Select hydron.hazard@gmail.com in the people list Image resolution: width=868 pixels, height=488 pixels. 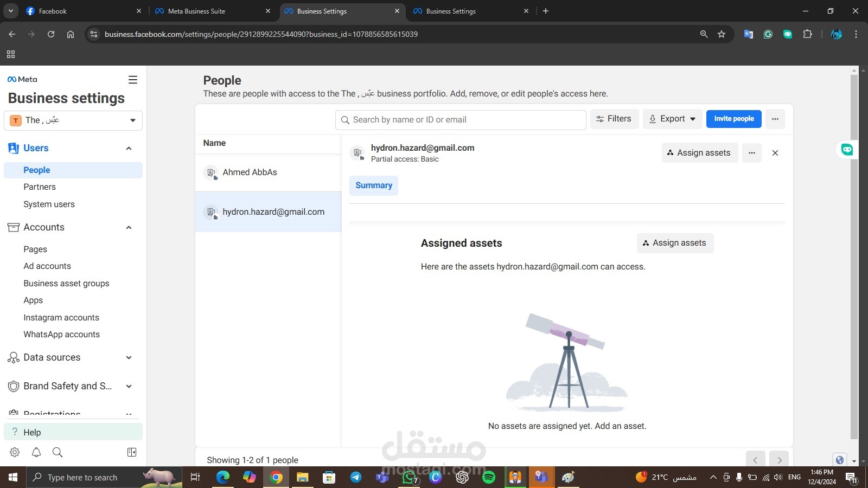[x=268, y=212]
